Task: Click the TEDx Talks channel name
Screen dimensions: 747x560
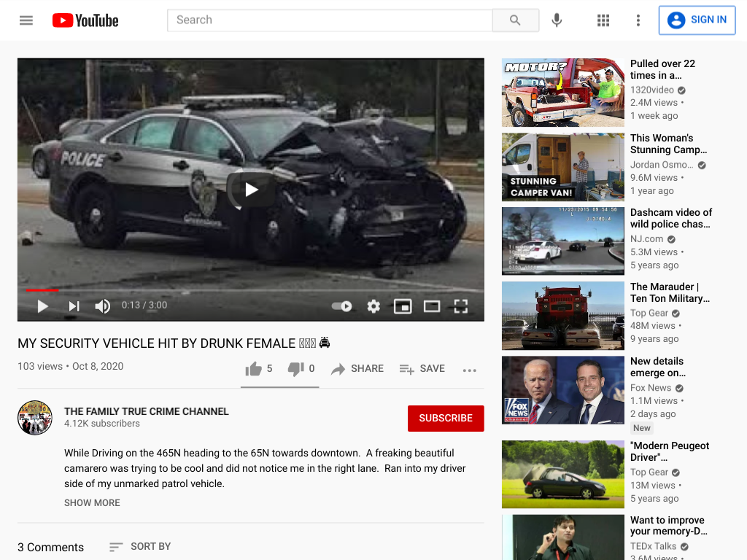Action: 653,546
